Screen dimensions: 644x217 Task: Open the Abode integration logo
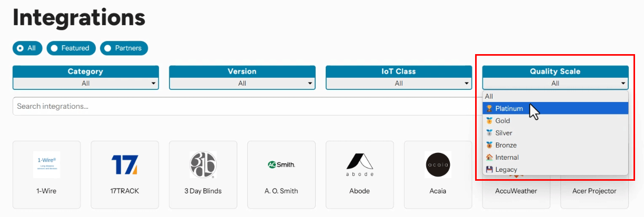click(360, 164)
